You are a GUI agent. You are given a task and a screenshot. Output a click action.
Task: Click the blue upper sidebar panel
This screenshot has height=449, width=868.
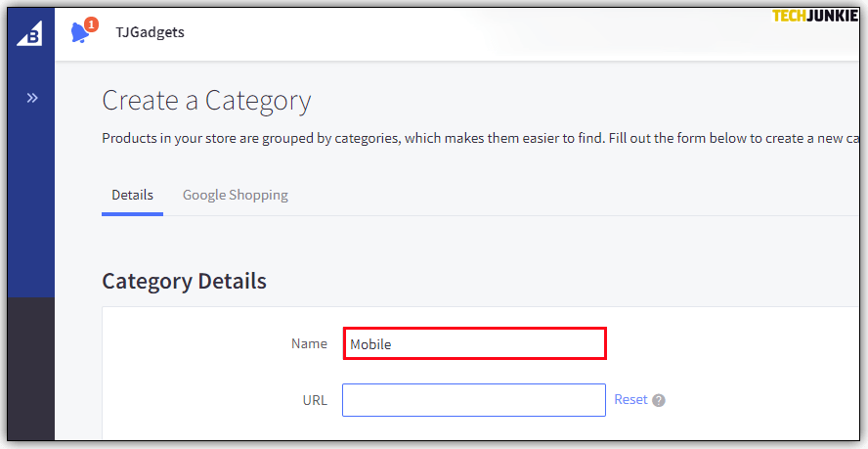coord(31,196)
